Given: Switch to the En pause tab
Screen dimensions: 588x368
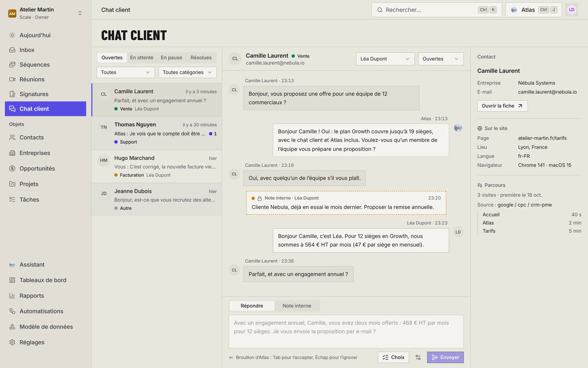Looking at the screenshot, I should tap(171, 58).
